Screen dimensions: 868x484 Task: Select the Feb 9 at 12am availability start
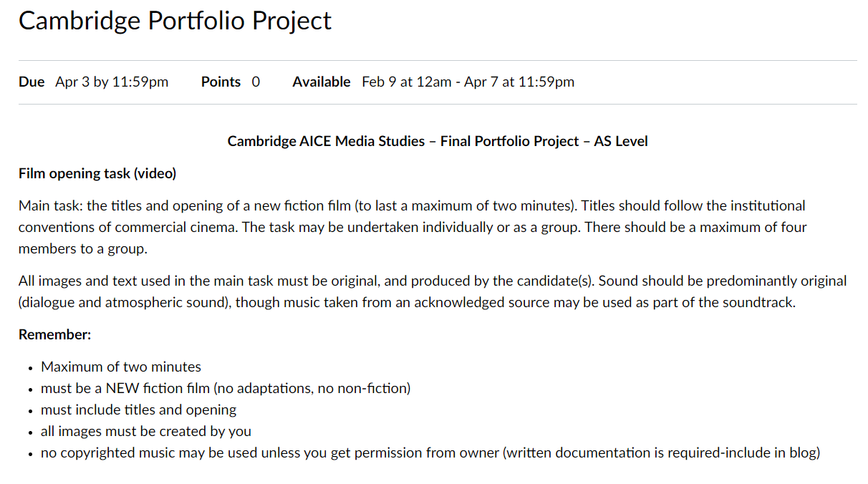tap(407, 82)
